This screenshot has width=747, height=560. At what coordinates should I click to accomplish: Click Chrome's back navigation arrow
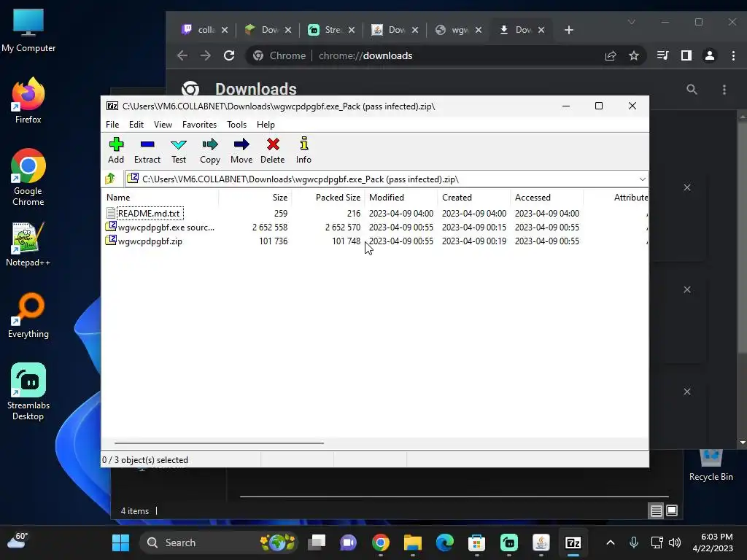click(182, 55)
